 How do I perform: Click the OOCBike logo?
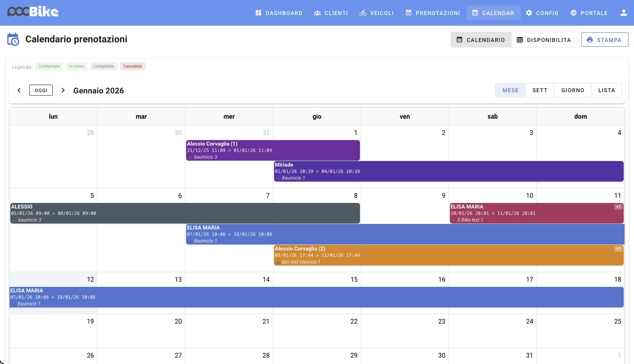tap(33, 12)
